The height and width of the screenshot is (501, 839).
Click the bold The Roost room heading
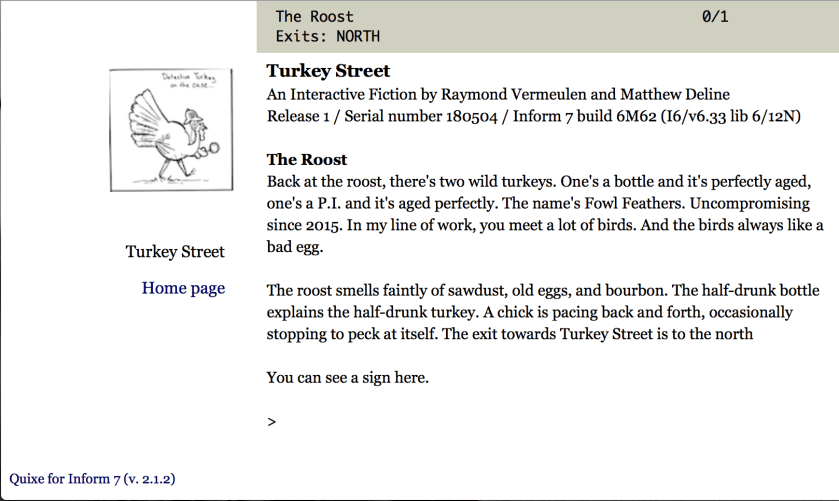point(307,159)
